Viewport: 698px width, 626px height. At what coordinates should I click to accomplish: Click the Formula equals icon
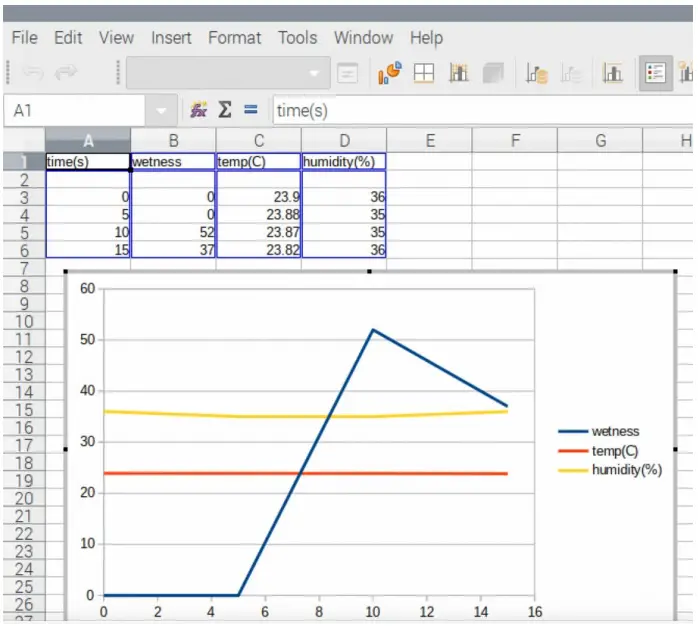251,110
